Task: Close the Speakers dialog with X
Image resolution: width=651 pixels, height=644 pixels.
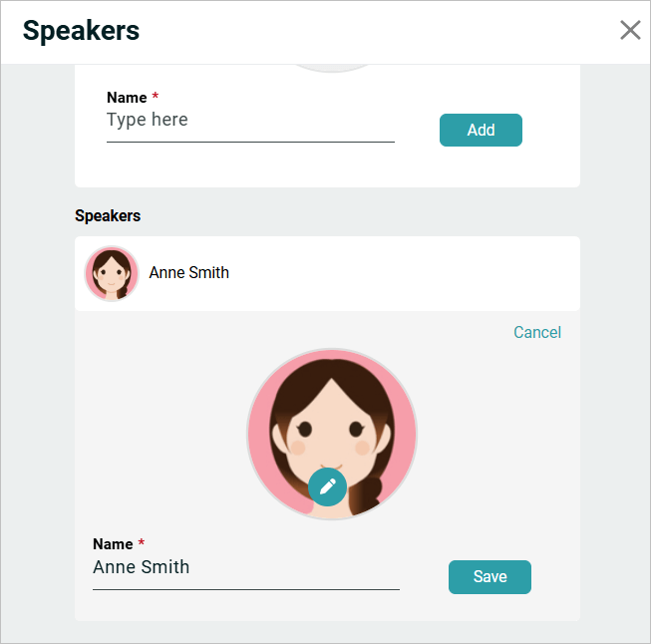Action: click(630, 30)
